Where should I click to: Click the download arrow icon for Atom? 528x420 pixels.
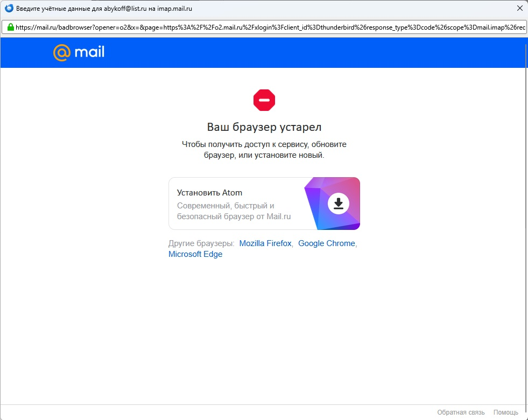coord(338,204)
